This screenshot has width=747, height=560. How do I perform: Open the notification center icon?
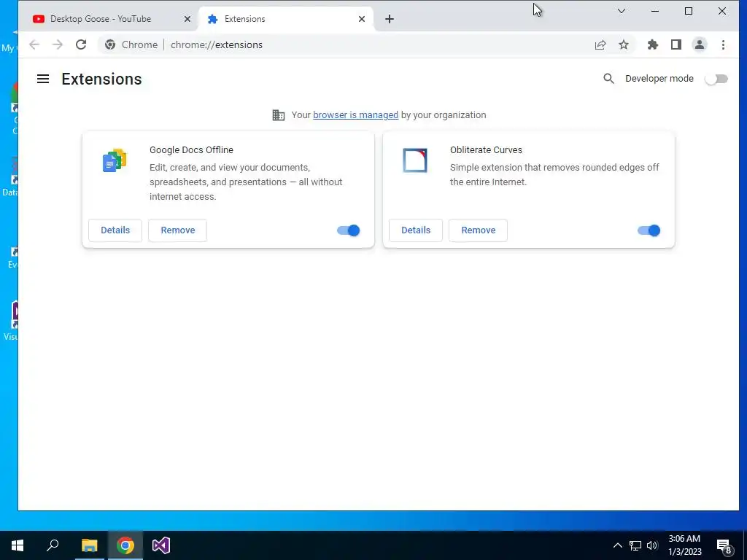tap(724, 546)
